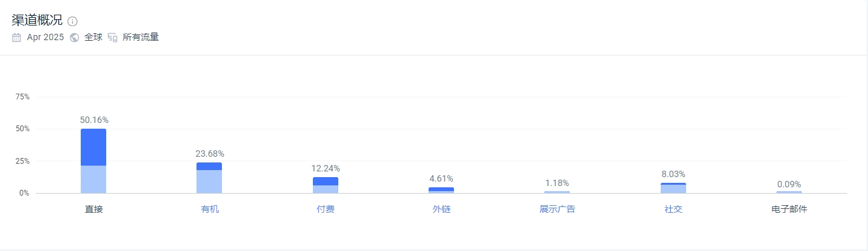The image size is (868, 251).
Task: Open the 付费 channel link
Action: pyautogui.click(x=325, y=209)
